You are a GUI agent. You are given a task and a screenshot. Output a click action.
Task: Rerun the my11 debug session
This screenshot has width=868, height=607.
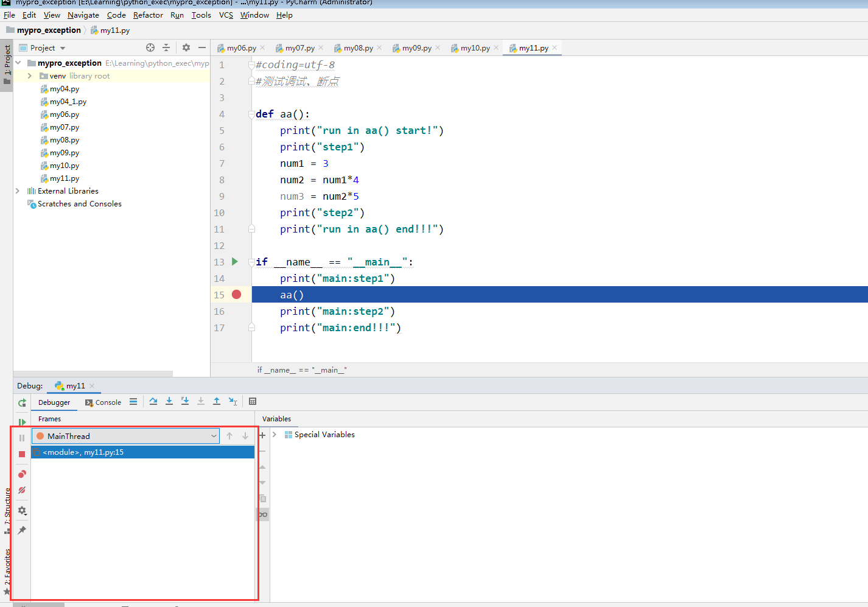tap(22, 403)
